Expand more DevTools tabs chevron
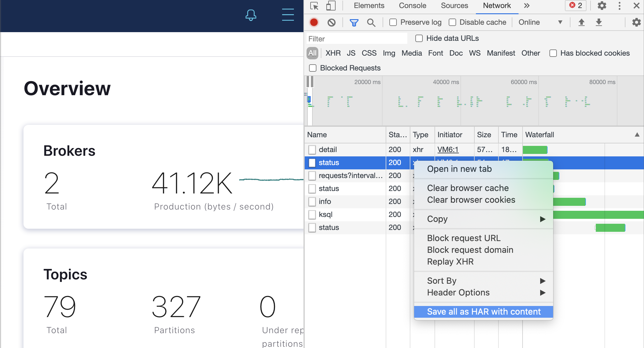 pos(527,6)
